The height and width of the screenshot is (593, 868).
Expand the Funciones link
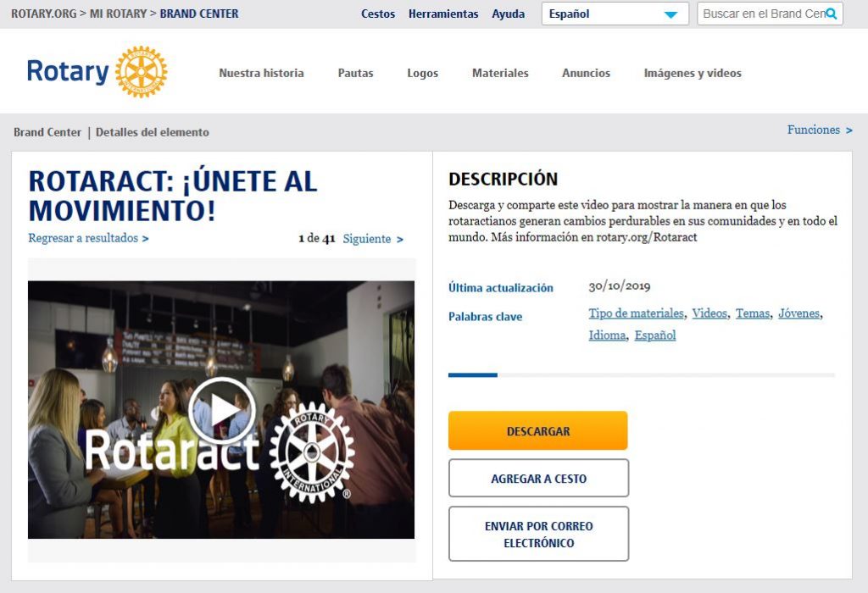click(x=820, y=130)
